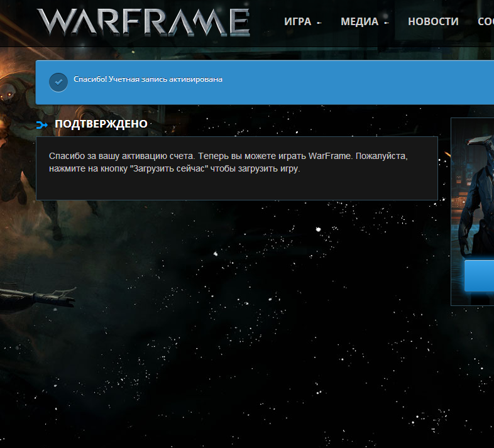The height and width of the screenshot is (448, 494).
Task: Click the Warframe logo
Action: point(143,22)
